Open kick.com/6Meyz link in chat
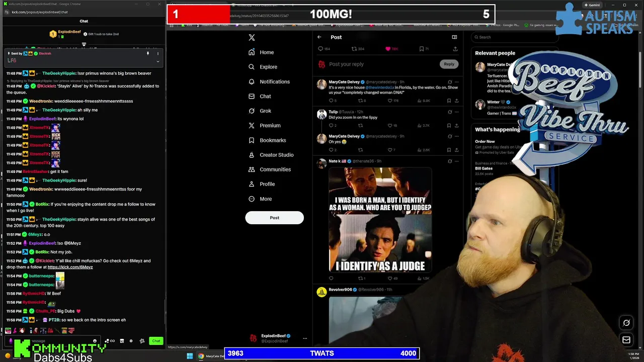The height and width of the screenshot is (362, 644). (x=70, y=267)
